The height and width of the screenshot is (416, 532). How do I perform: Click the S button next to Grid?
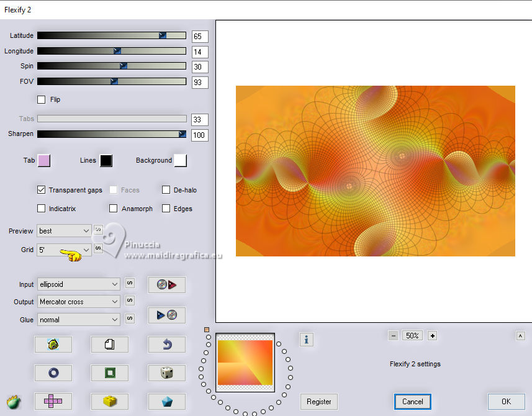97,248
